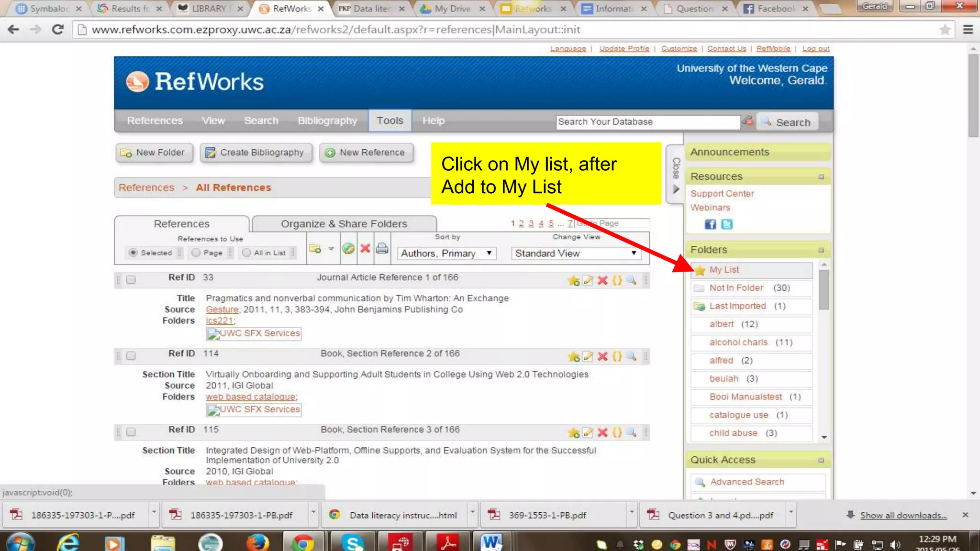Select the All in List radio button

246,253
